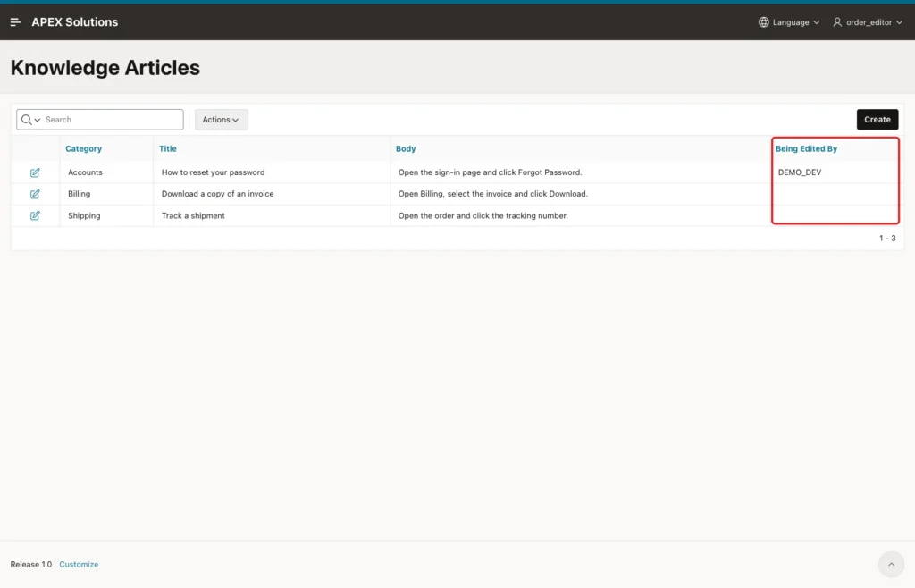Image resolution: width=915 pixels, height=588 pixels.
Task: Click the Knowledge Articles page heading
Action: click(105, 68)
